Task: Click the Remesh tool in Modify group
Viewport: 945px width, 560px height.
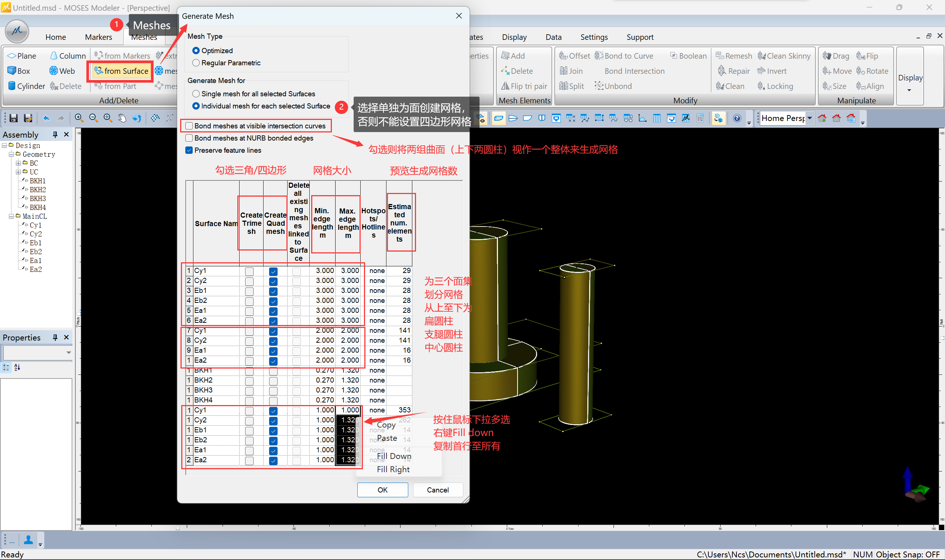Action: (x=733, y=56)
